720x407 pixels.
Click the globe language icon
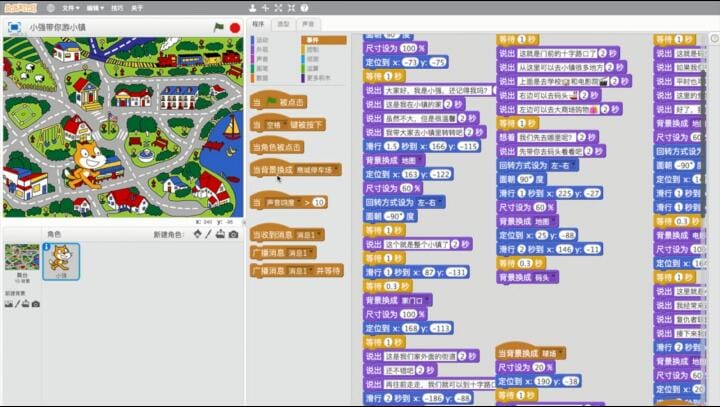[x=51, y=7]
